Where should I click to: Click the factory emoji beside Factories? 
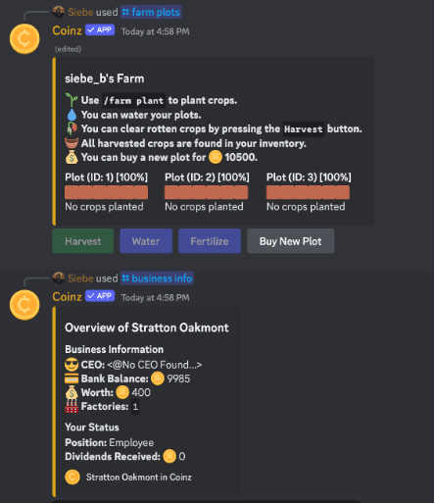pos(72,406)
